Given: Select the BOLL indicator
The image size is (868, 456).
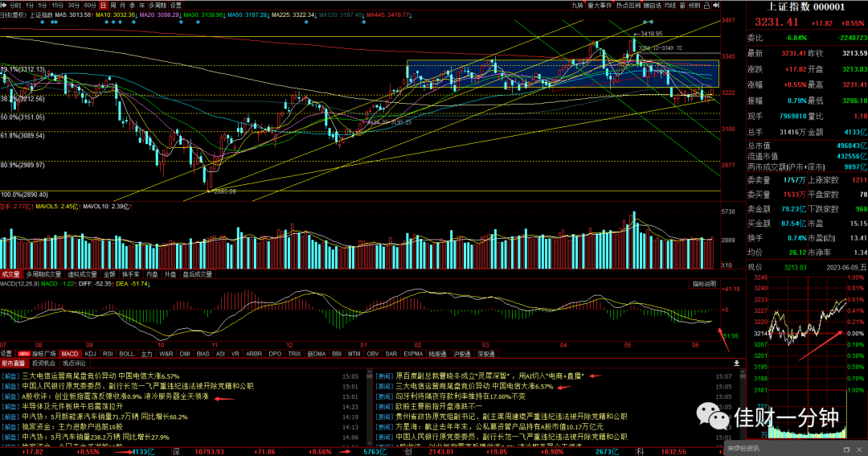Looking at the screenshot, I should (x=127, y=354).
